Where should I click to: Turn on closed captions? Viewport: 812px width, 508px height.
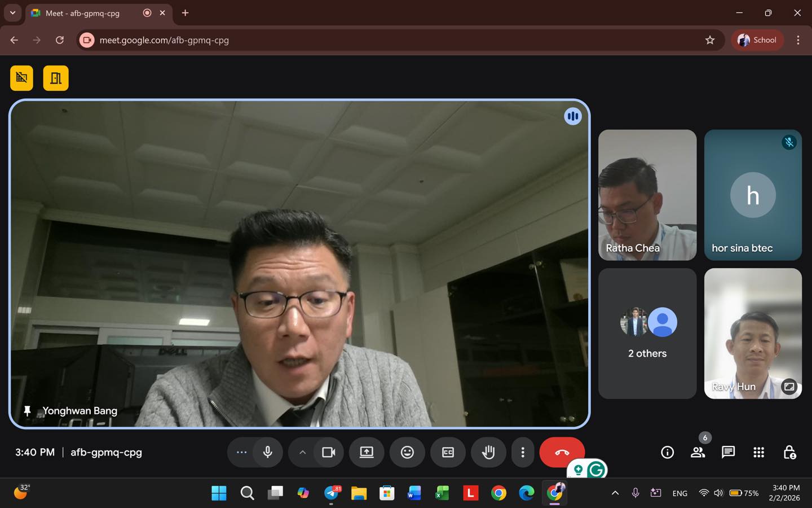[x=448, y=452]
